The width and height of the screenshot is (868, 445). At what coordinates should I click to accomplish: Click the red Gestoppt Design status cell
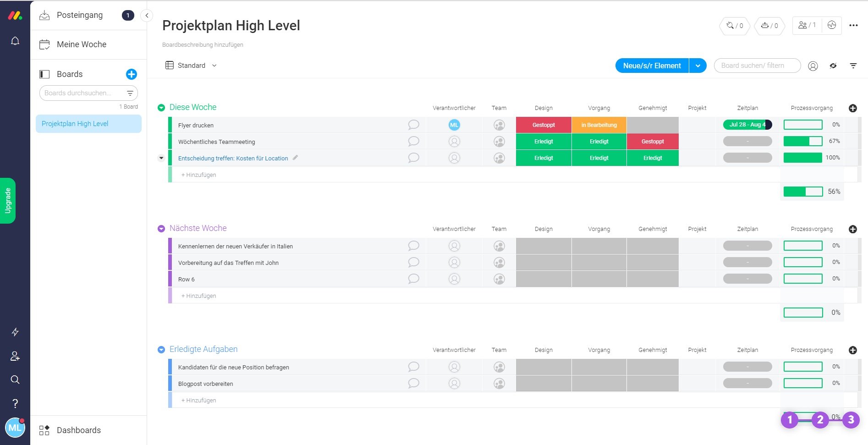[x=544, y=125]
